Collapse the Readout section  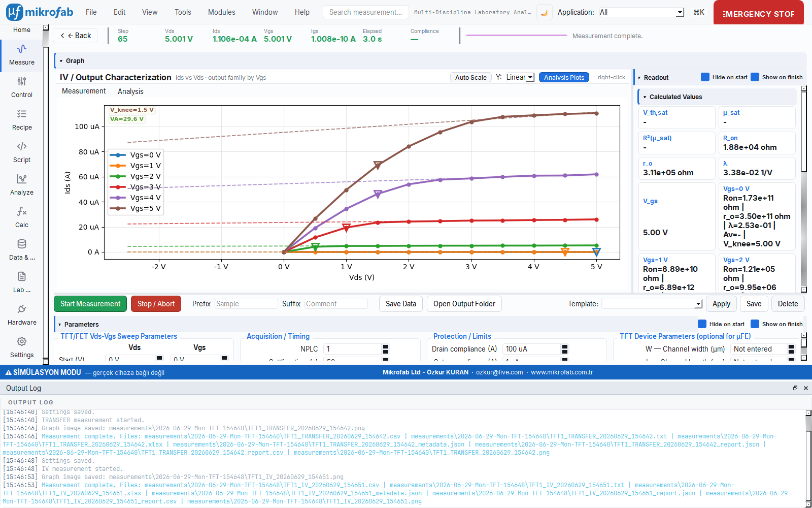pos(639,78)
